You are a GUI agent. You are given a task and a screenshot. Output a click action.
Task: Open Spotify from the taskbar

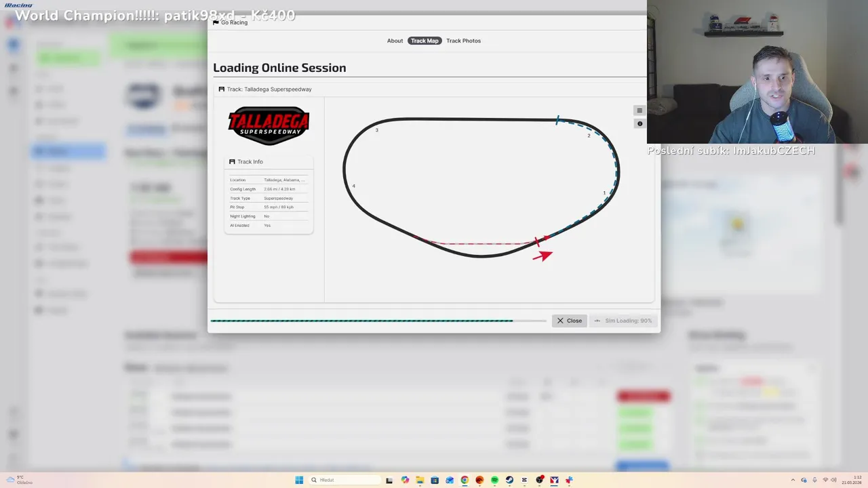495,480
